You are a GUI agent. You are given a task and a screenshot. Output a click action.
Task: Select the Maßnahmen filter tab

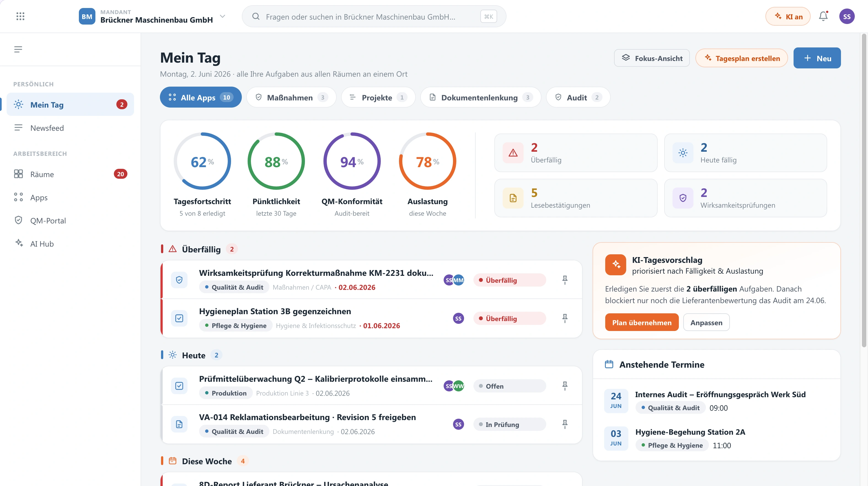click(291, 97)
